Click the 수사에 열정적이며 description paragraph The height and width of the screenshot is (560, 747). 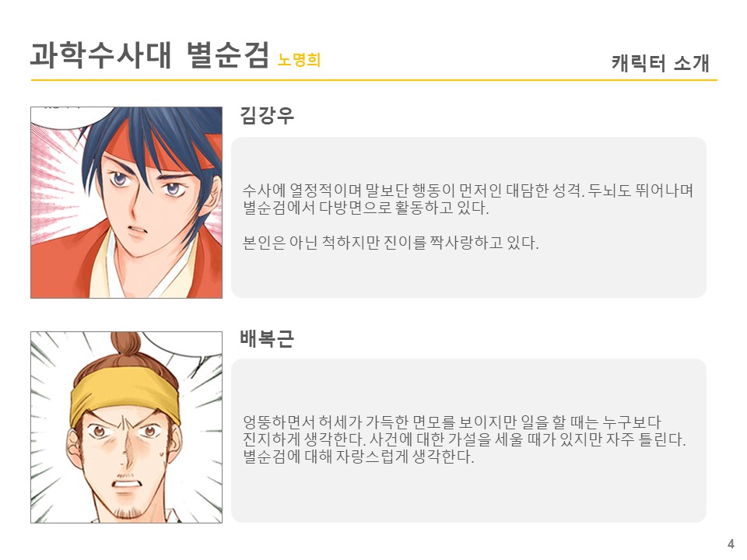pyautogui.click(x=468, y=199)
